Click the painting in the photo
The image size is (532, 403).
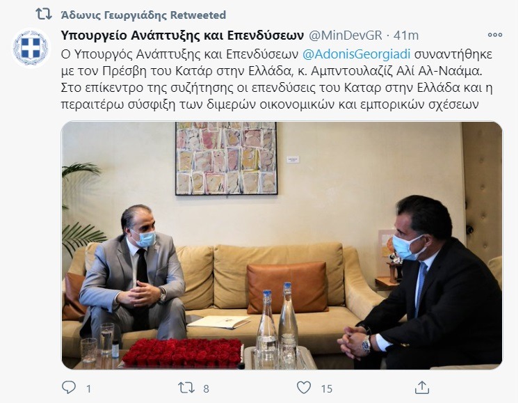point(226,158)
